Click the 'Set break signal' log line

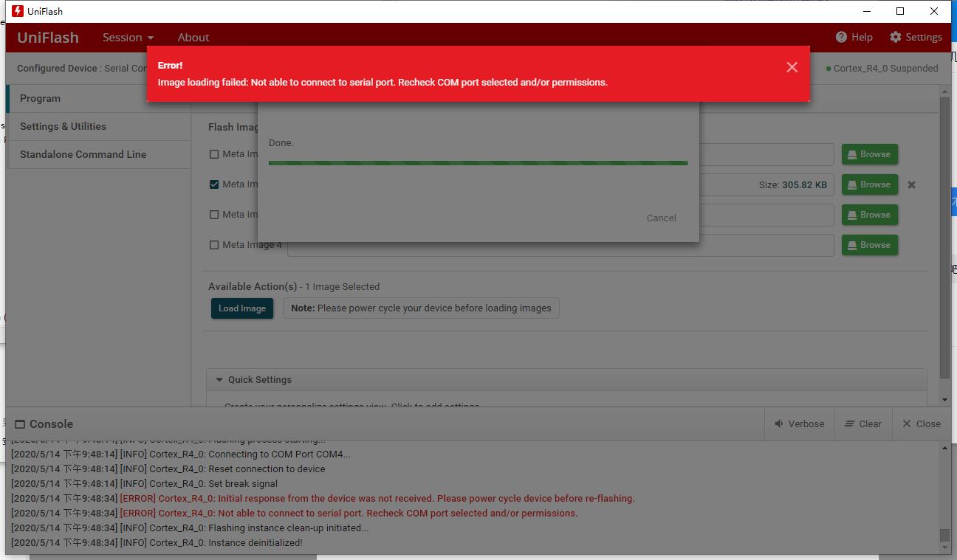[x=145, y=484]
